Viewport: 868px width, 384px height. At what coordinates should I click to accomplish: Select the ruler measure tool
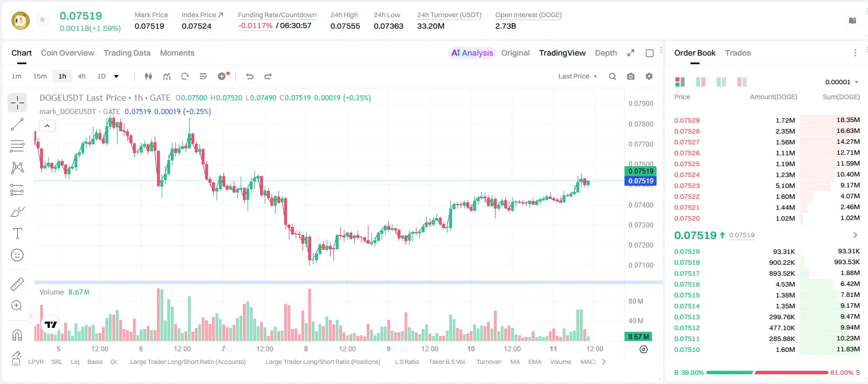[x=17, y=284]
